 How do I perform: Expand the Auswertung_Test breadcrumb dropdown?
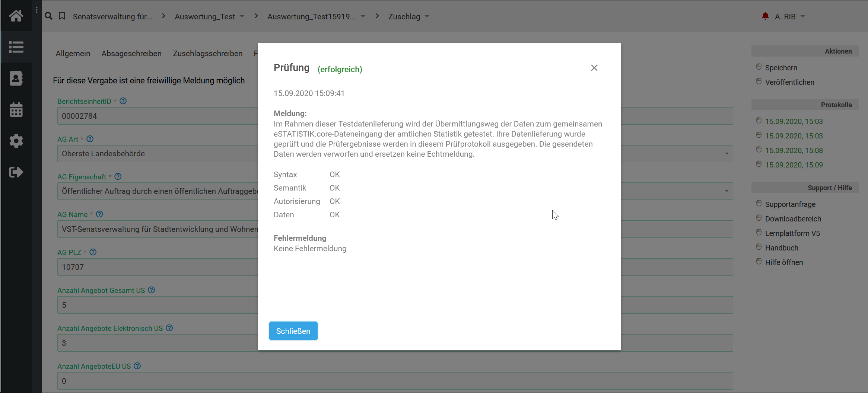[x=242, y=16]
